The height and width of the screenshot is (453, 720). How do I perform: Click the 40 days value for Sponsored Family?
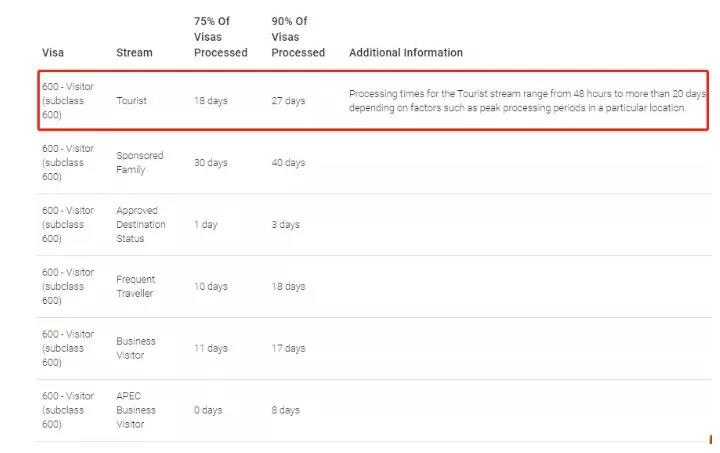(288, 163)
